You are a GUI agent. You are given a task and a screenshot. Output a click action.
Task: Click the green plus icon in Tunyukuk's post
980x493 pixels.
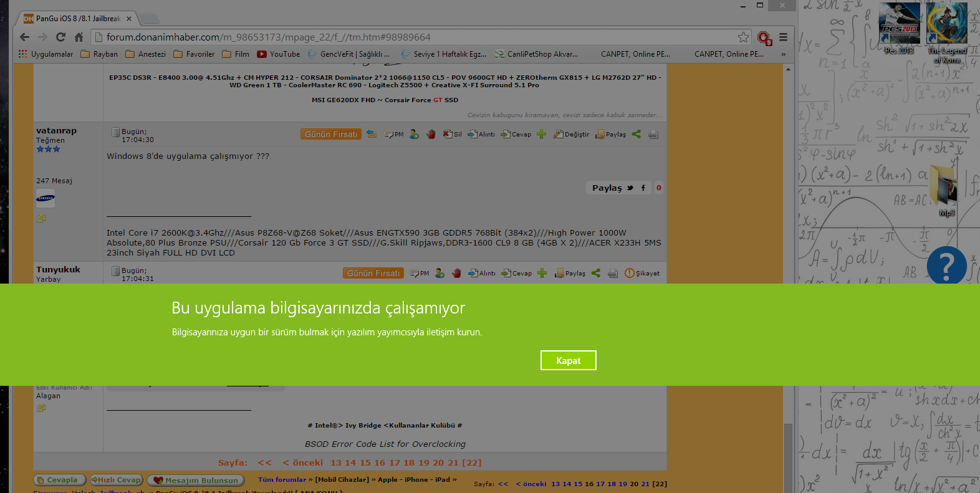click(x=542, y=273)
